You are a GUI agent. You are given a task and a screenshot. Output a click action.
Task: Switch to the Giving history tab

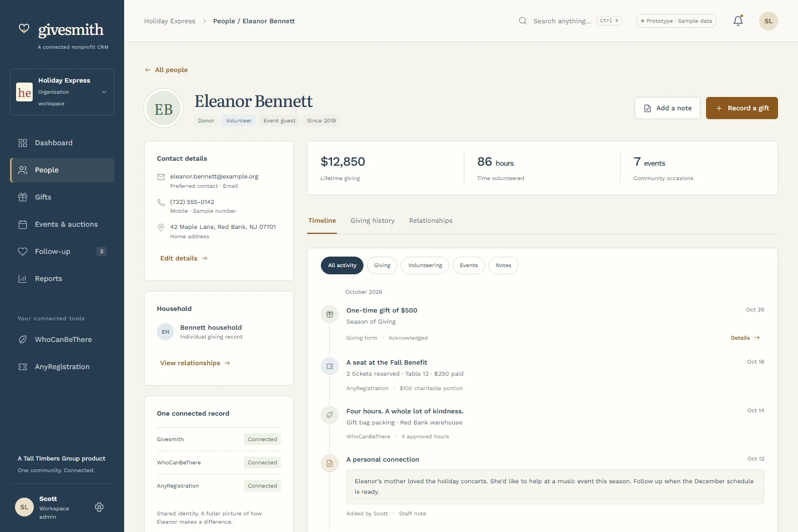(x=372, y=221)
